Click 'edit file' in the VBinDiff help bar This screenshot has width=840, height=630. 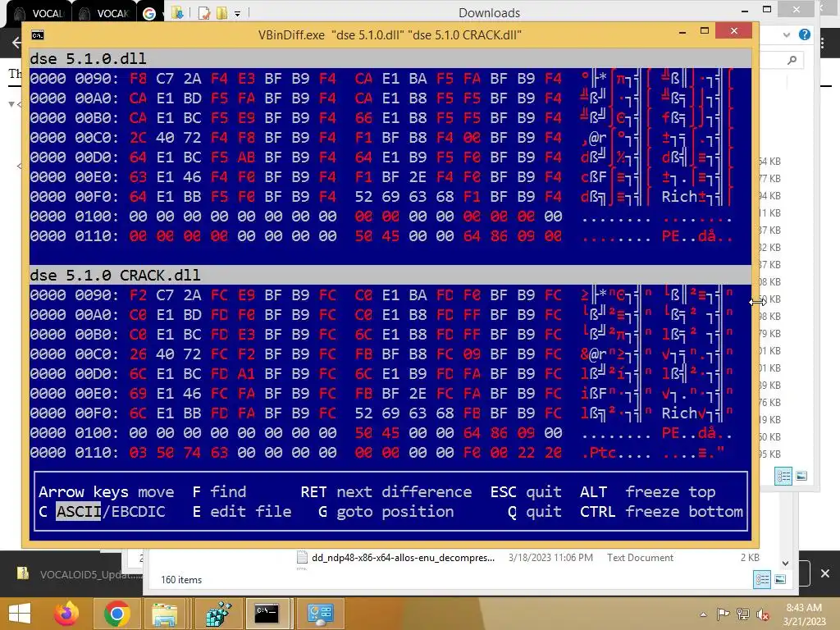[x=251, y=512]
